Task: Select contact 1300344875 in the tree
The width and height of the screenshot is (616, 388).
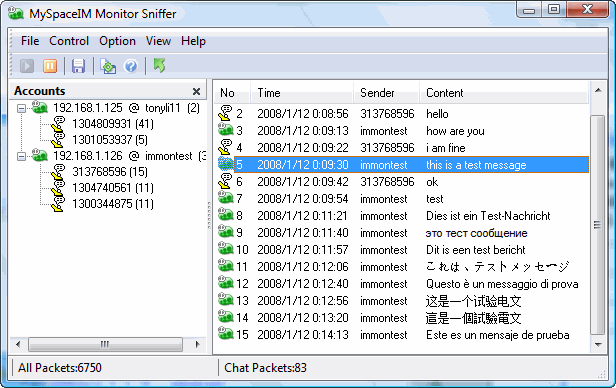Action: click(112, 204)
